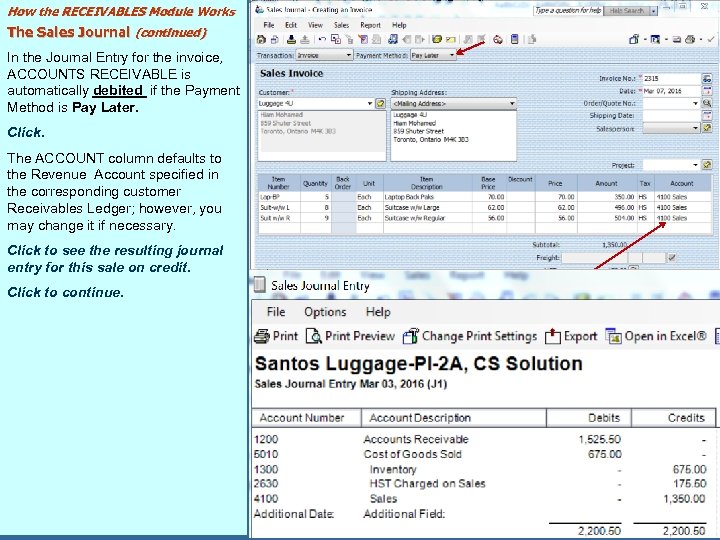The width and height of the screenshot is (720, 540).
Task: Open the calendar icon beside Shipping Date
Action: 707,116
